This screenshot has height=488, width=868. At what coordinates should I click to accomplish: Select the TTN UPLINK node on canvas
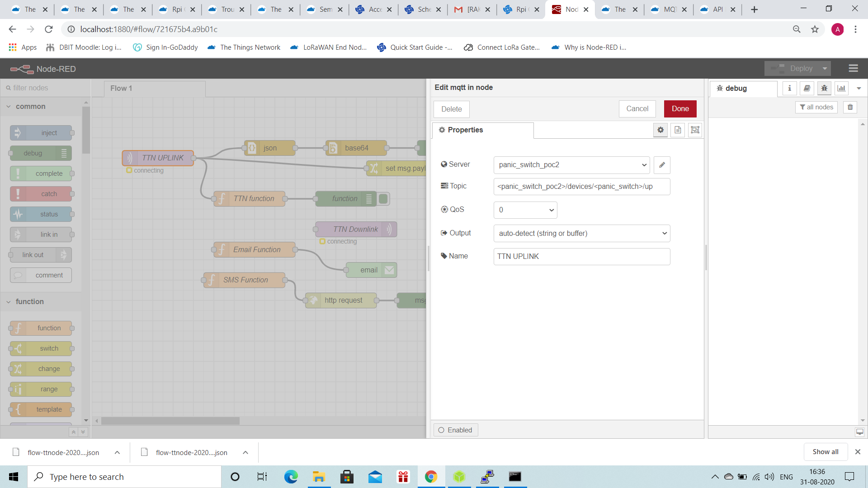click(x=158, y=158)
